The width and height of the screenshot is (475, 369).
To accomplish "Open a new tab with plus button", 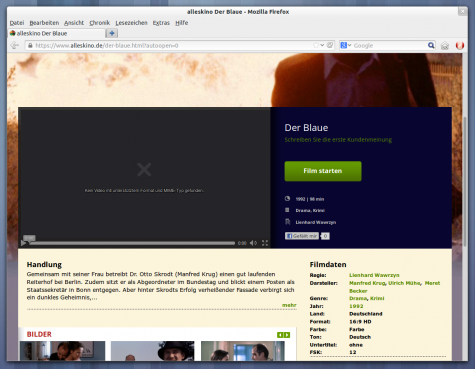I will tap(112, 33).
